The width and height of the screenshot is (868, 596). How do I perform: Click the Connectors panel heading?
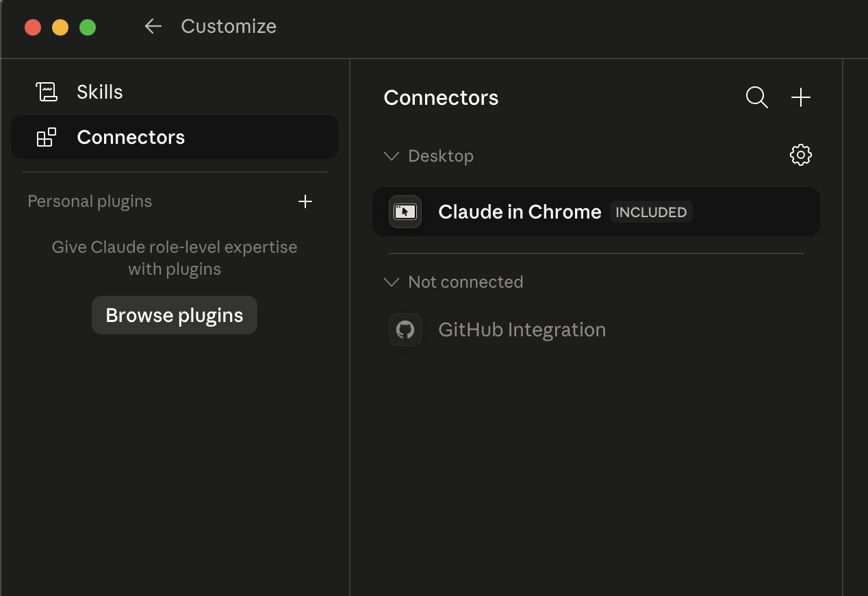coord(441,97)
